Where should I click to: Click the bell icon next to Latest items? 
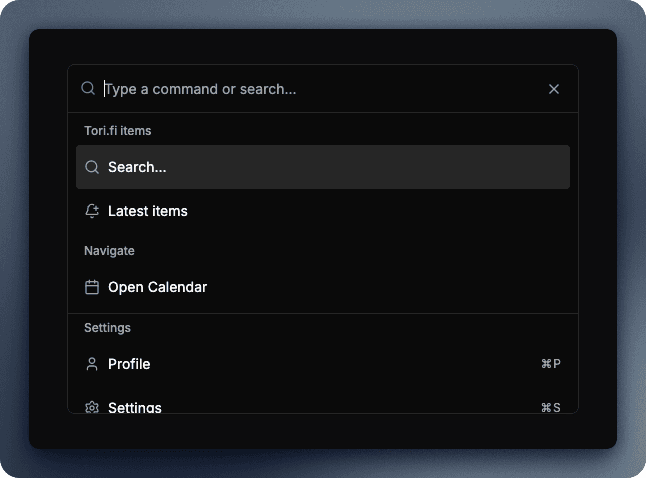click(x=92, y=211)
